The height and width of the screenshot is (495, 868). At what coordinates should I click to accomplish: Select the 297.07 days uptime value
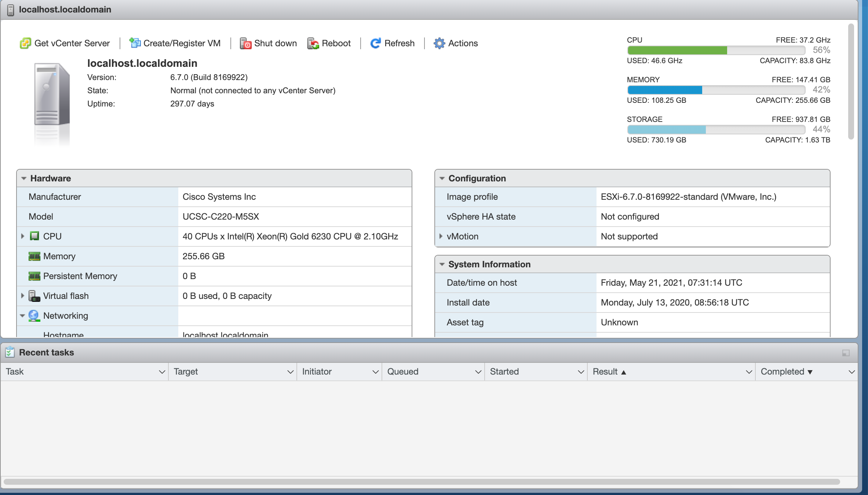(192, 104)
